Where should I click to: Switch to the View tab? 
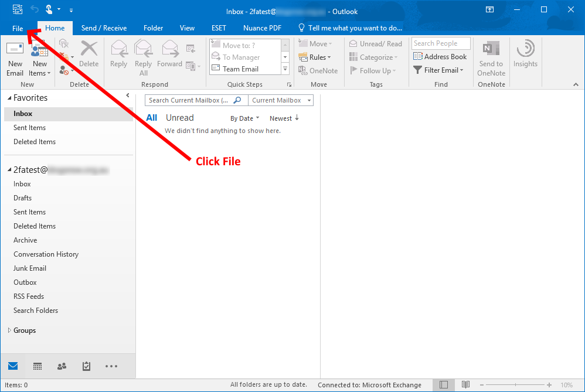click(187, 28)
